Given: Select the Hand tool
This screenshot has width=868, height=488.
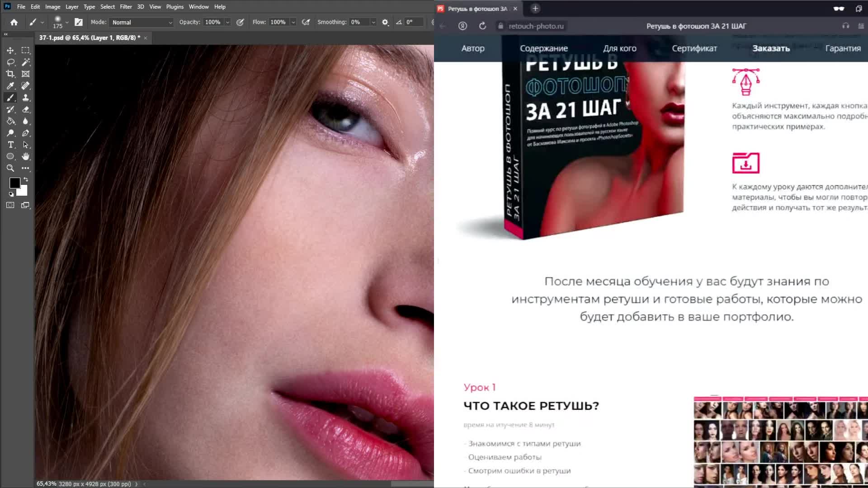Looking at the screenshot, I should 26,156.
